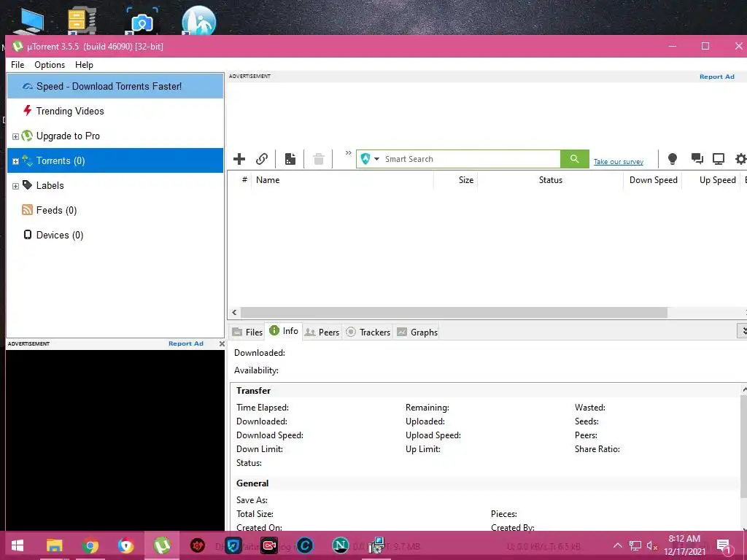Click the network tray icon
The image size is (747, 560).
635,545
